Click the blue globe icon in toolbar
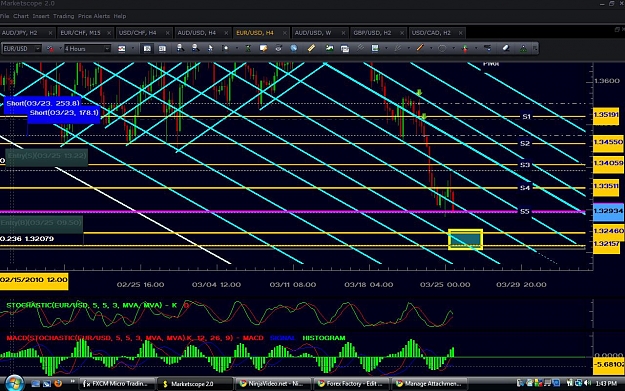This screenshot has height=391, width=625. click(294, 48)
